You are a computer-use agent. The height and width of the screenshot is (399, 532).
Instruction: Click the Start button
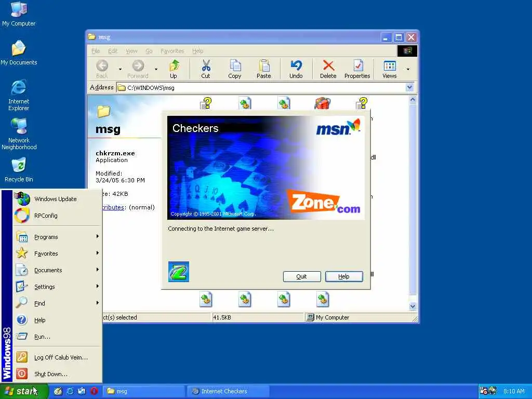tap(24, 391)
